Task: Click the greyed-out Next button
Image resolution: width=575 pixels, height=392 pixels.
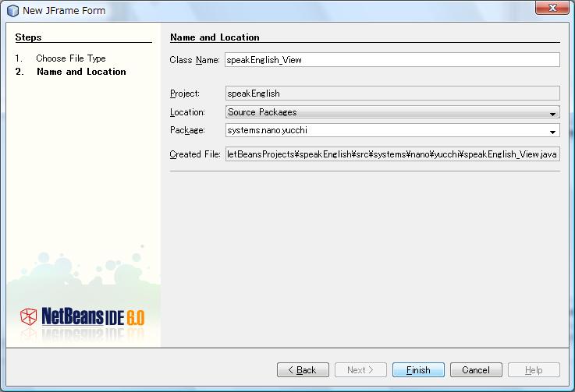Action: pyautogui.click(x=360, y=370)
